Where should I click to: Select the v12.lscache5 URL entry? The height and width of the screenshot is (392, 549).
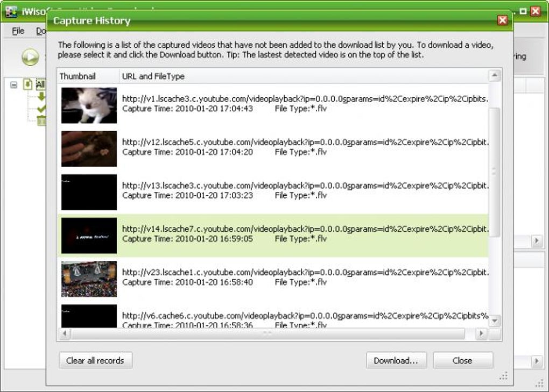point(305,142)
